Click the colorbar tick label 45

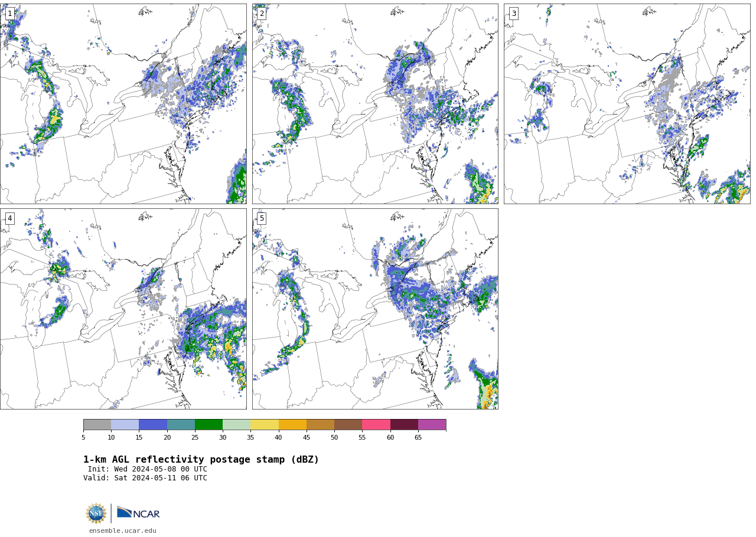point(307,437)
